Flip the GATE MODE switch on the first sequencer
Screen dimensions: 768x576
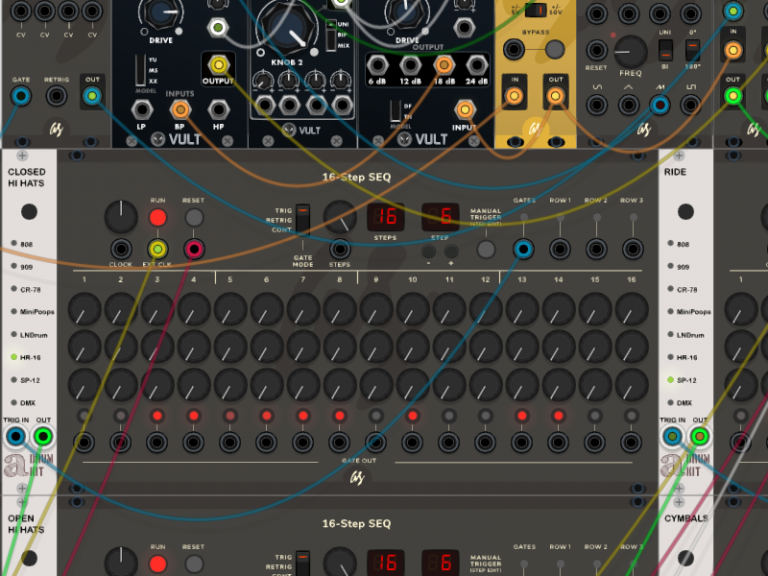[x=303, y=219]
